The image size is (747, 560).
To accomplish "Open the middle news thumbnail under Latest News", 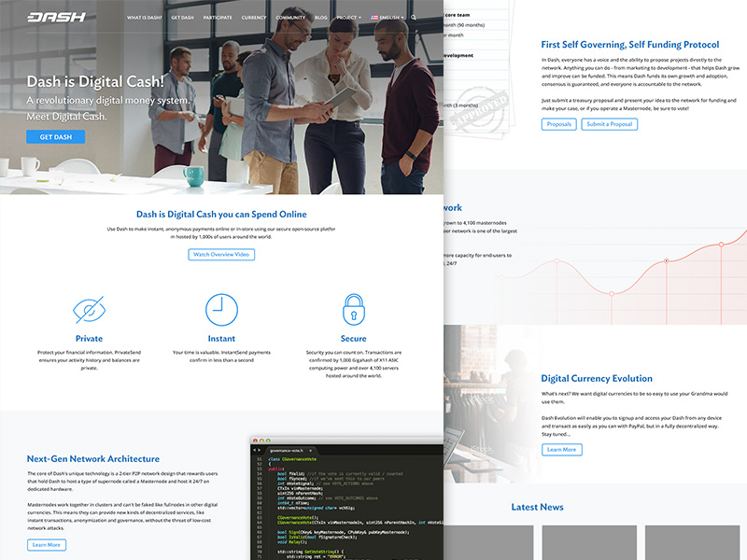I will click(x=589, y=543).
